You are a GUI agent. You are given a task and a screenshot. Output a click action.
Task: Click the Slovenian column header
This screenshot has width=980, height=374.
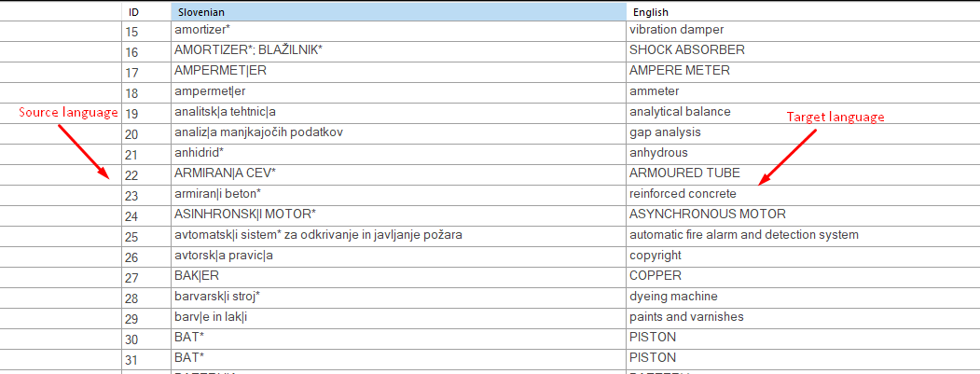click(397, 12)
